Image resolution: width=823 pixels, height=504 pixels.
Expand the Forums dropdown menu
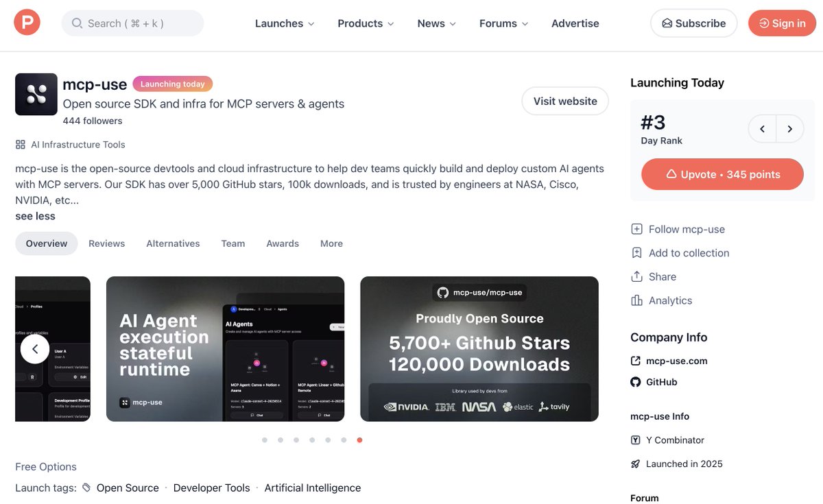pyautogui.click(x=503, y=23)
